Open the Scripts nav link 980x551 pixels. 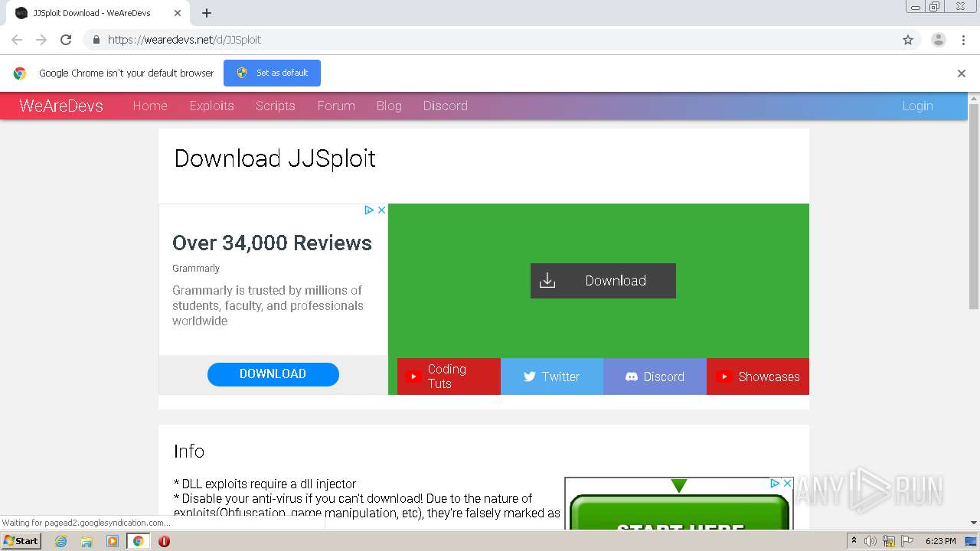click(x=276, y=106)
